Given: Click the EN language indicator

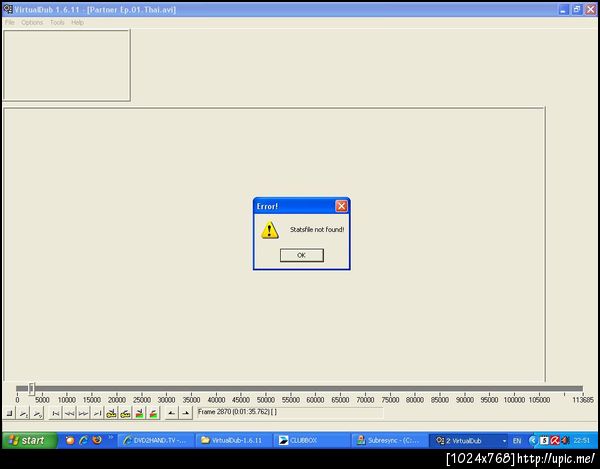Looking at the screenshot, I should click(517, 441).
